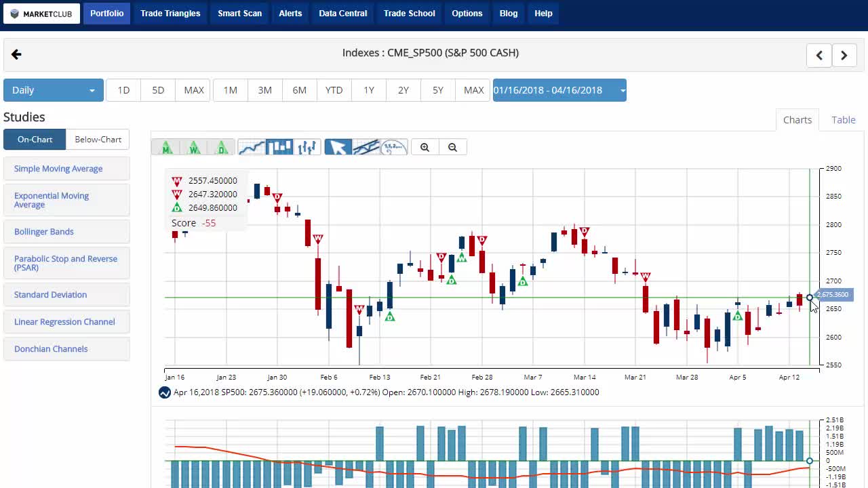Switch to the Charts tab
868x488 pixels.
pos(797,120)
